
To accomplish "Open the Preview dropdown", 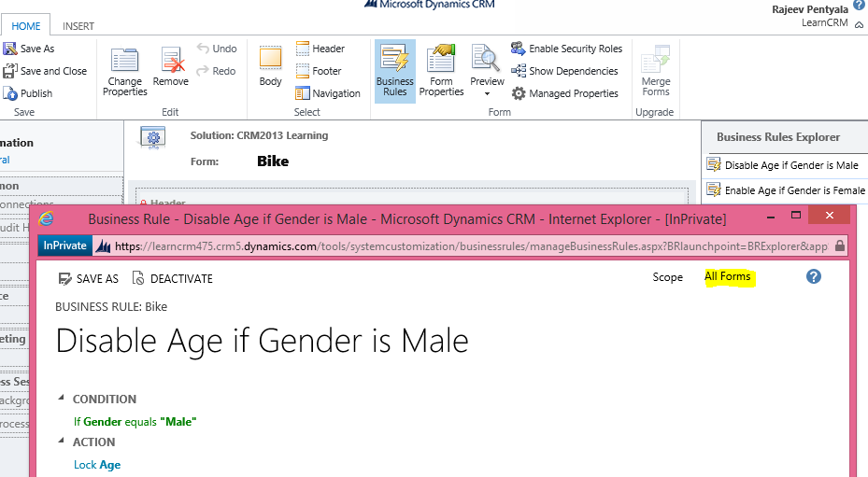I will tap(487, 92).
